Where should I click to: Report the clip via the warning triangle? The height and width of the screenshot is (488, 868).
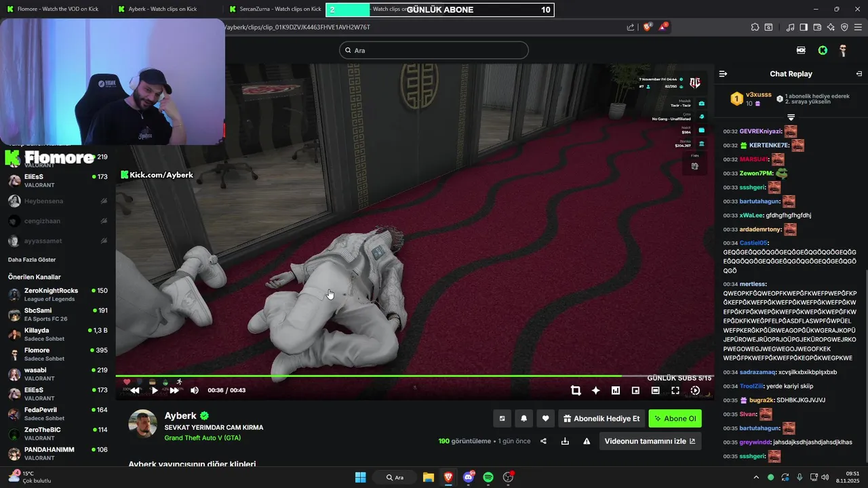click(587, 441)
